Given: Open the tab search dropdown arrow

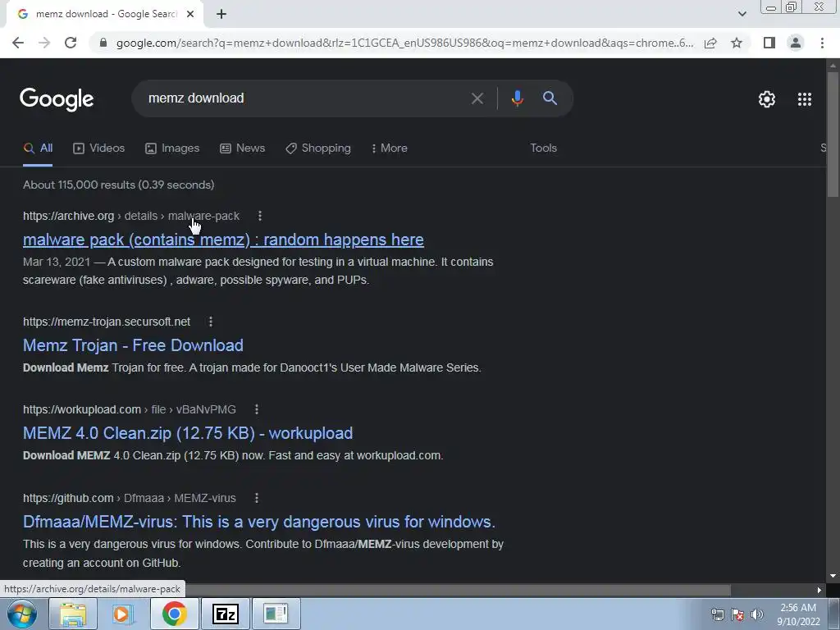Looking at the screenshot, I should click(742, 14).
